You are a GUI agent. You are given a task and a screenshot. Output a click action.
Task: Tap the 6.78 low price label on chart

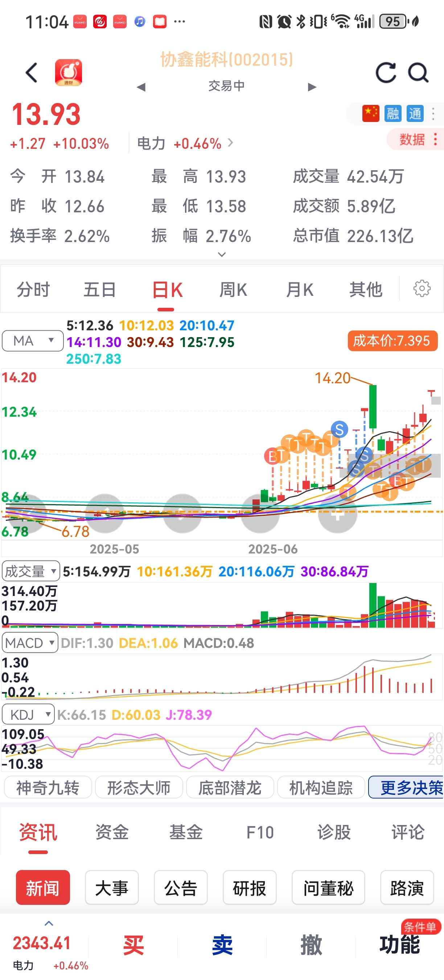(75, 531)
